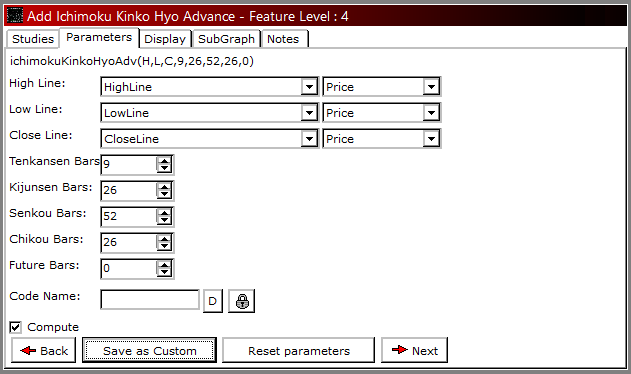Open the Price dropdown for High Line
Screen dimensions: 631x374
click(431, 87)
